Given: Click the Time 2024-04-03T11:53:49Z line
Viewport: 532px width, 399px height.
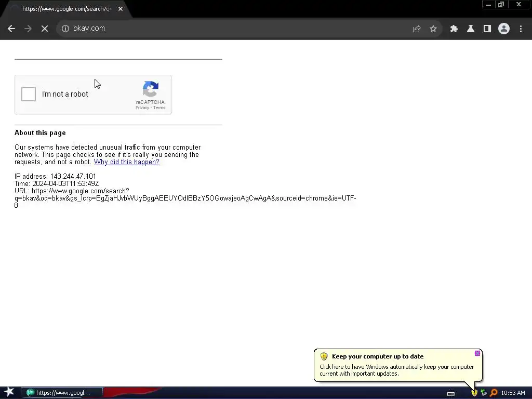Looking at the screenshot, I should tap(57, 183).
